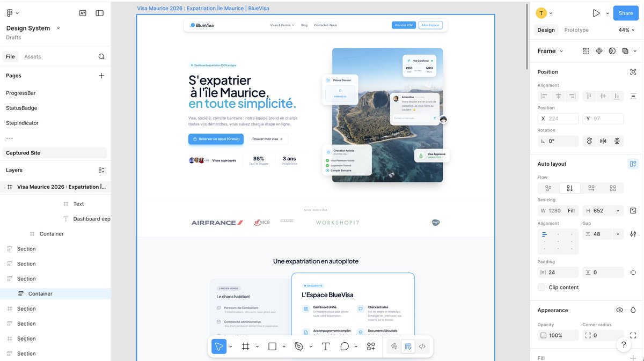Viewport: 644px width, 361px height.
Task: Add a new page with plus icon
Action: (x=101, y=76)
